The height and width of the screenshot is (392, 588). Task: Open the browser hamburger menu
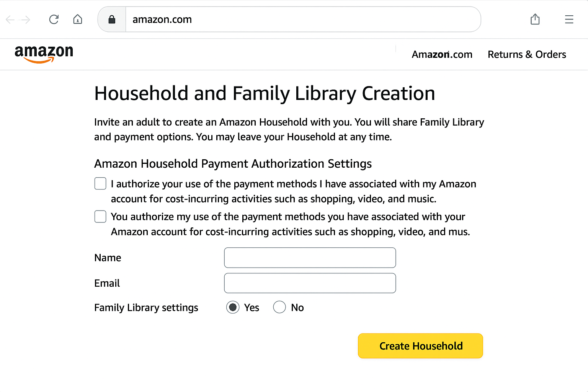[x=569, y=19]
